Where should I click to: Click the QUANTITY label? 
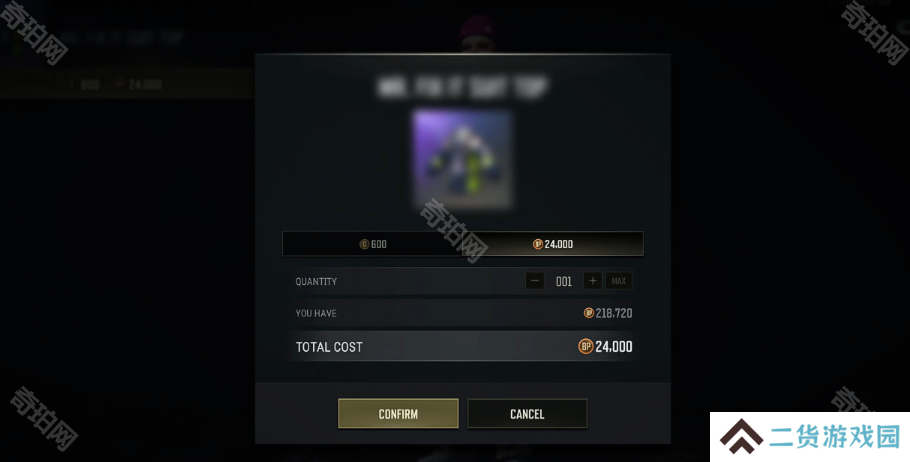tap(316, 281)
